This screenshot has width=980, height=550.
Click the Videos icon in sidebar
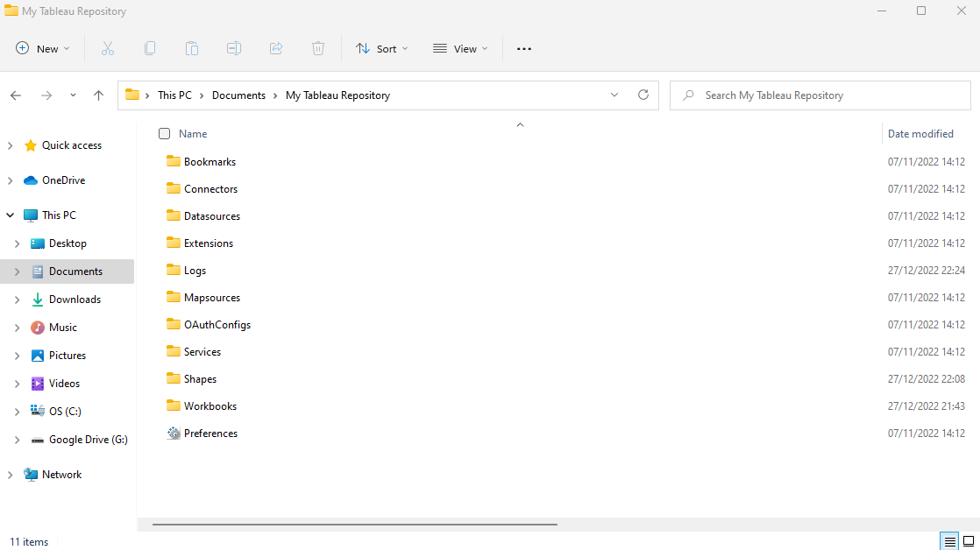(x=38, y=384)
